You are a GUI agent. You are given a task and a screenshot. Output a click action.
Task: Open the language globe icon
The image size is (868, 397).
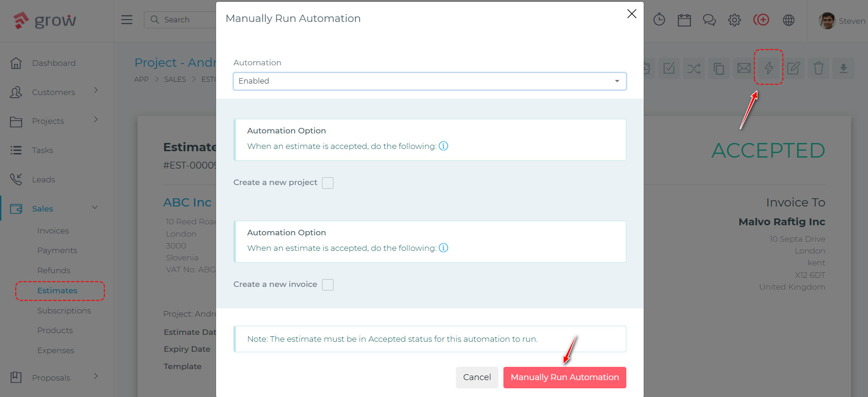(x=789, y=20)
